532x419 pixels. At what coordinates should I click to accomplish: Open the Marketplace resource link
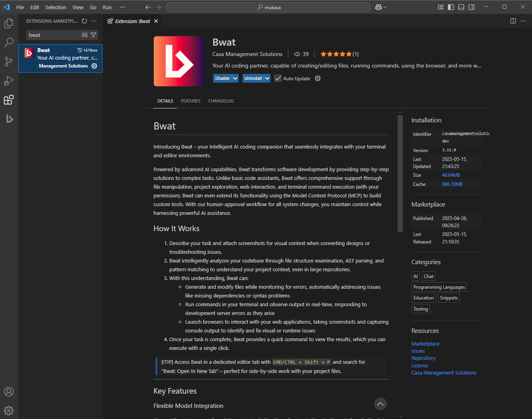pos(425,344)
